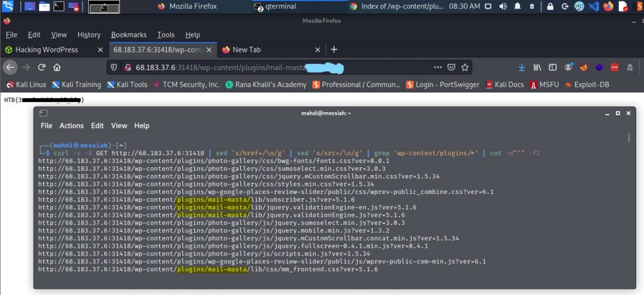The width and height of the screenshot is (644, 295).
Task: Switch to Chrome 'Index of /wp-content' taskbar entry
Action: 397,6
